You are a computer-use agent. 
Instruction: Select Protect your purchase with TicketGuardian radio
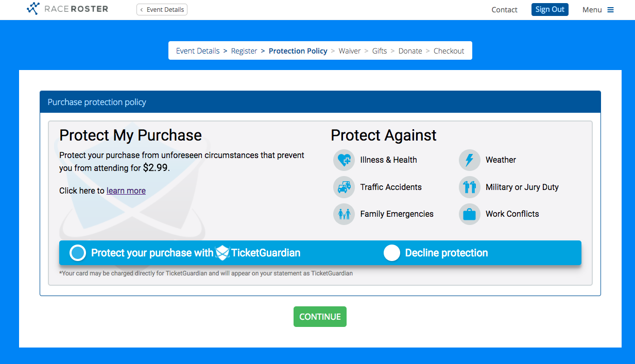(x=77, y=253)
